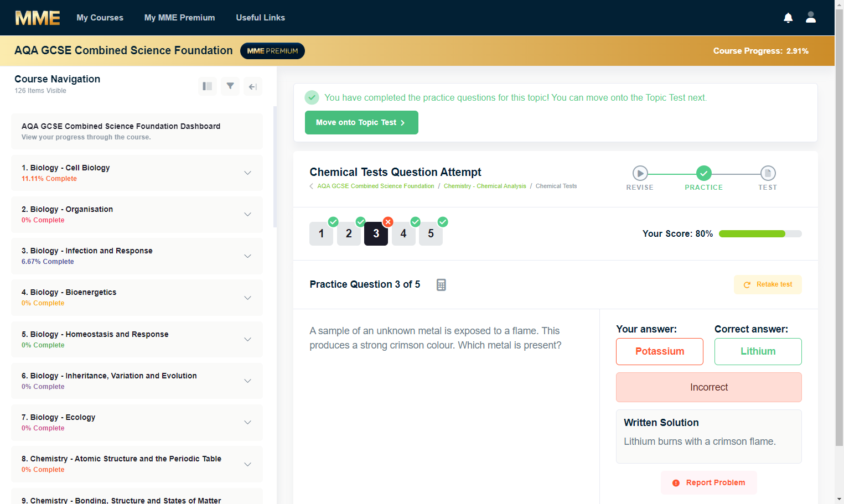Viewport: 844px width, 504px height.
Task: Click the '6.67% Complete' label
Action: point(48,262)
